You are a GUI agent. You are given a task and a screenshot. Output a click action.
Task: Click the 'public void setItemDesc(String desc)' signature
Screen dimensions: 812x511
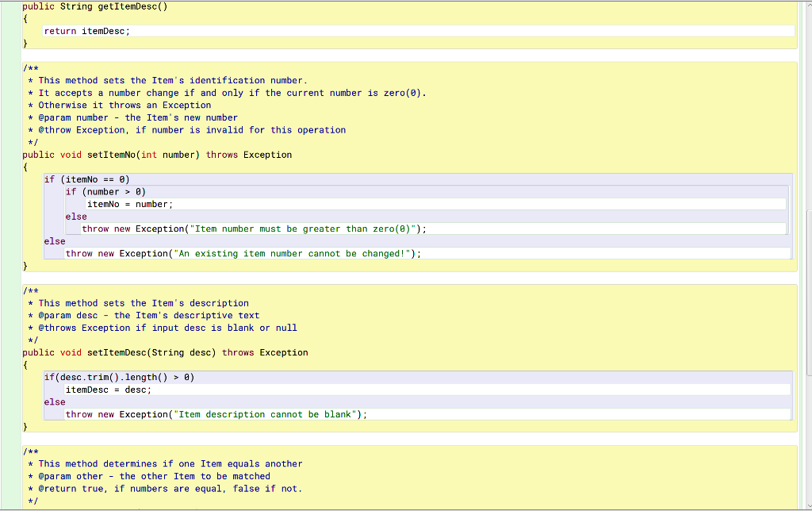pos(165,352)
